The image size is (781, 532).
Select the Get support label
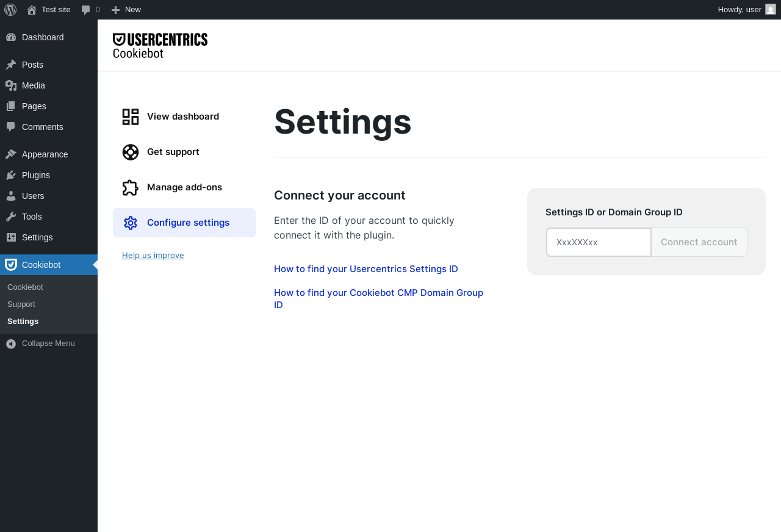coord(173,152)
